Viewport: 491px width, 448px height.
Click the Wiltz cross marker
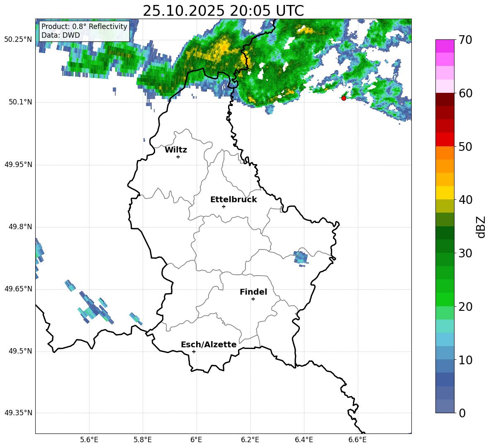tap(178, 157)
